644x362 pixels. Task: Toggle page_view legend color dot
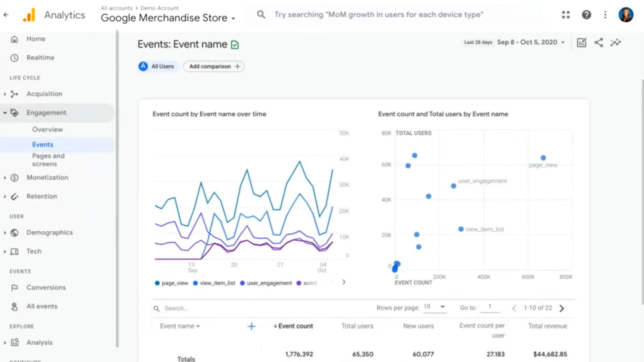click(157, 283)
